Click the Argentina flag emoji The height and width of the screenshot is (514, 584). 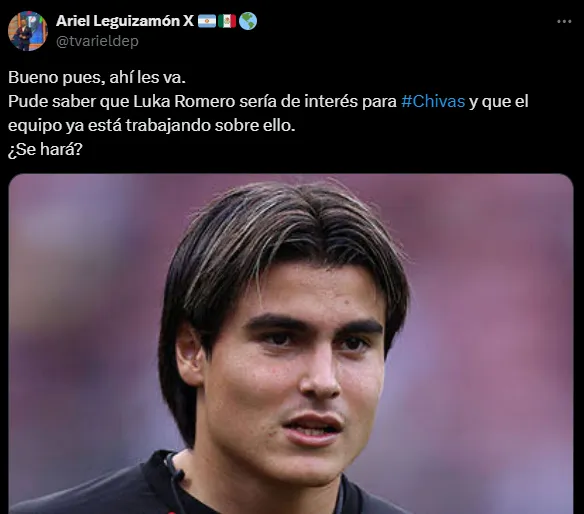207,21
